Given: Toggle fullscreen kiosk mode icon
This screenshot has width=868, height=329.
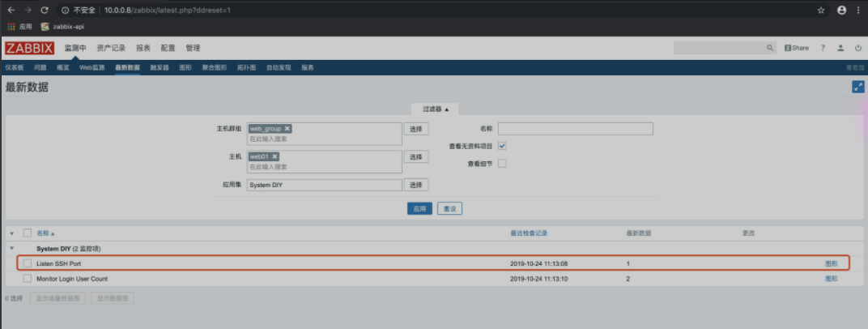Looking at the screenshot, I should pyautogui.click(x=858, y=87).
